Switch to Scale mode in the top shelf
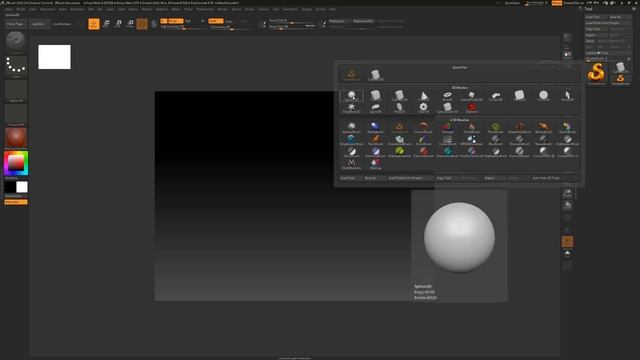Image resolution: width=640 pixels, height=360 pixels. point(118,24)
